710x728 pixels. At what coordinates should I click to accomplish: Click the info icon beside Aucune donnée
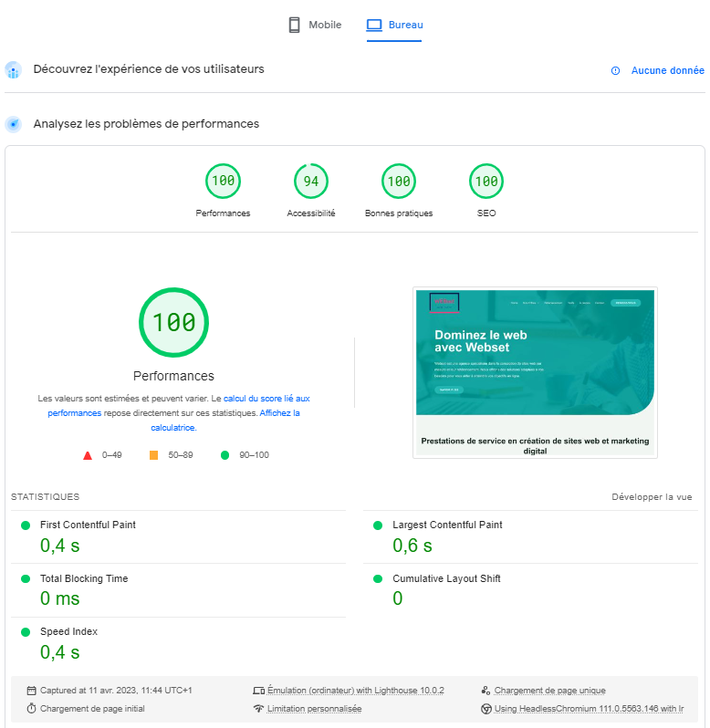coord(615,70)
